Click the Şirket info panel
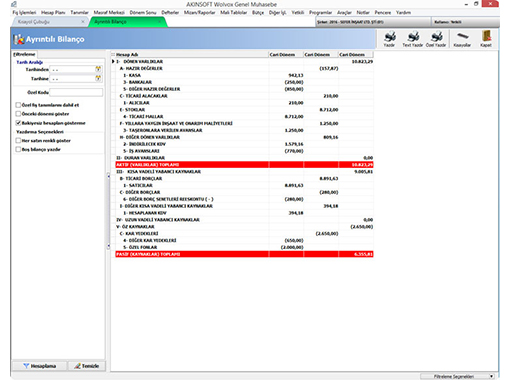510x380 pixels. [373, 22]
